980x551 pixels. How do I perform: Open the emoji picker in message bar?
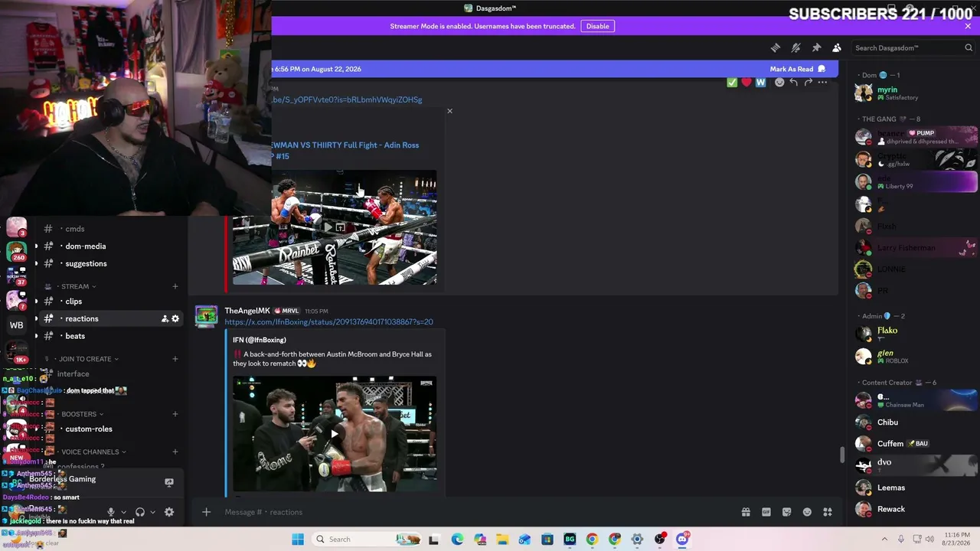[x=807, y=512]
